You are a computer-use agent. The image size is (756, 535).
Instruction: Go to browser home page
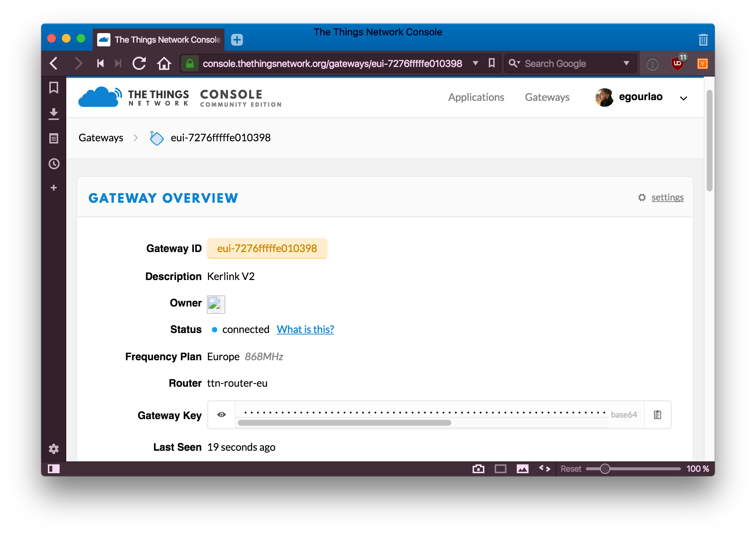tap(164, 63)
